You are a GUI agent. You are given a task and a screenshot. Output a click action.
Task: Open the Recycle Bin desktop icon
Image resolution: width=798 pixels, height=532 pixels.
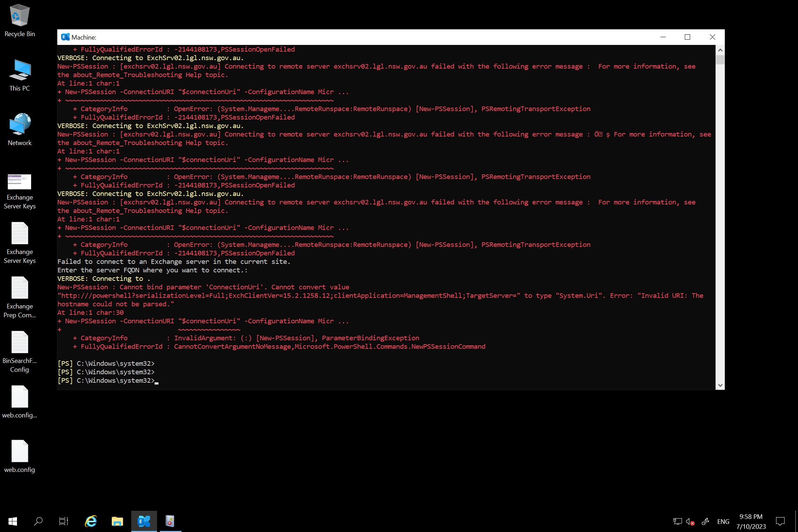point(19,16)
